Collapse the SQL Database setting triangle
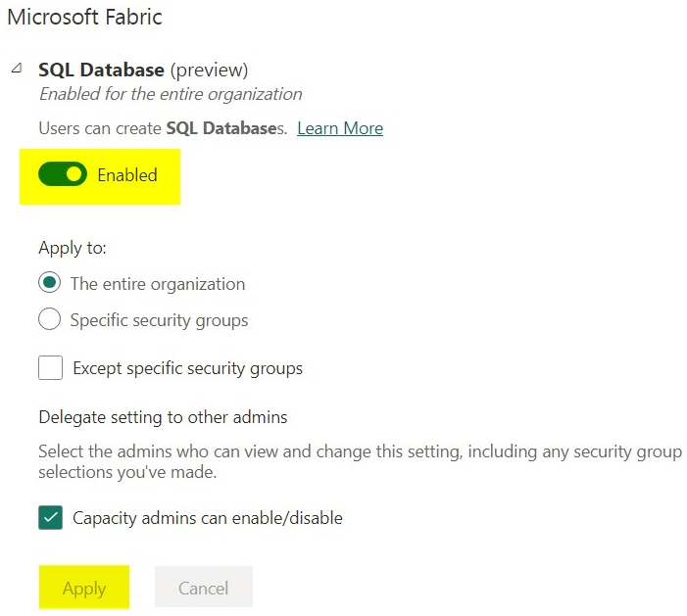Screen dimensions: 687x616 tap(17, 70)
